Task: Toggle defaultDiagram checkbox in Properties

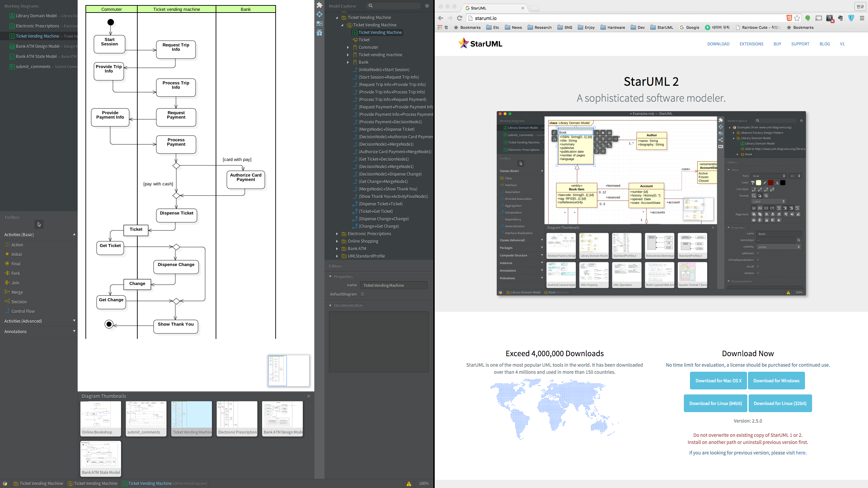Action: point(362,294)
